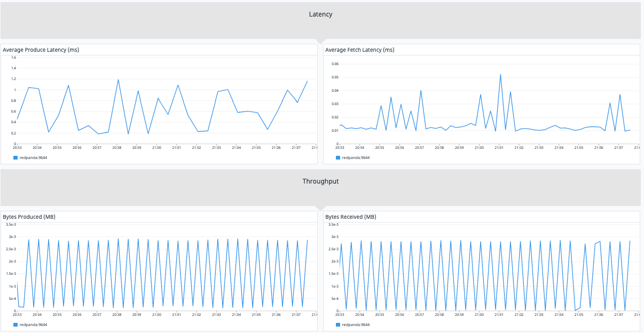The height and width of the screenshot is (333, 644).
Task: Collapse the Throughput dashboard row
Action: (319, 181)
